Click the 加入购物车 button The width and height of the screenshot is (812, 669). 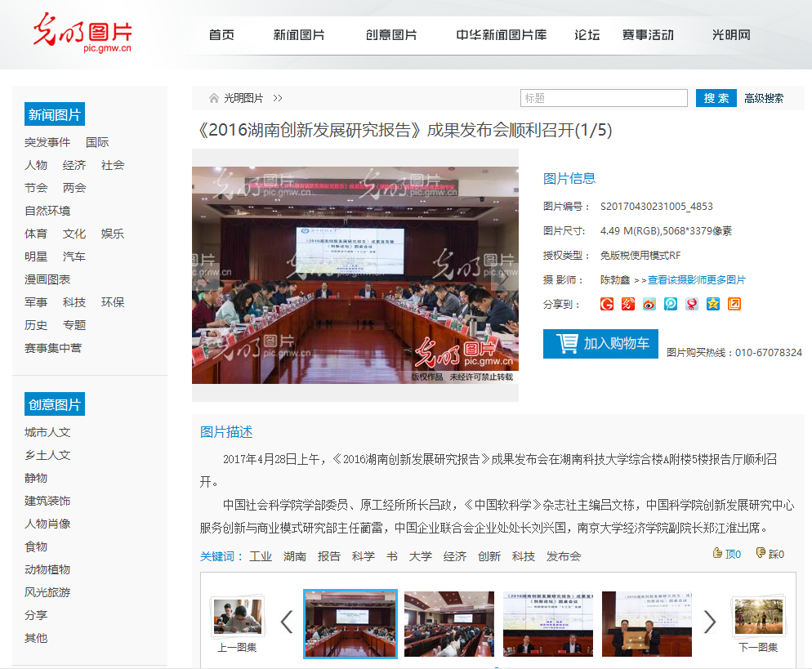pyautogui.click(x=600, y=344)
